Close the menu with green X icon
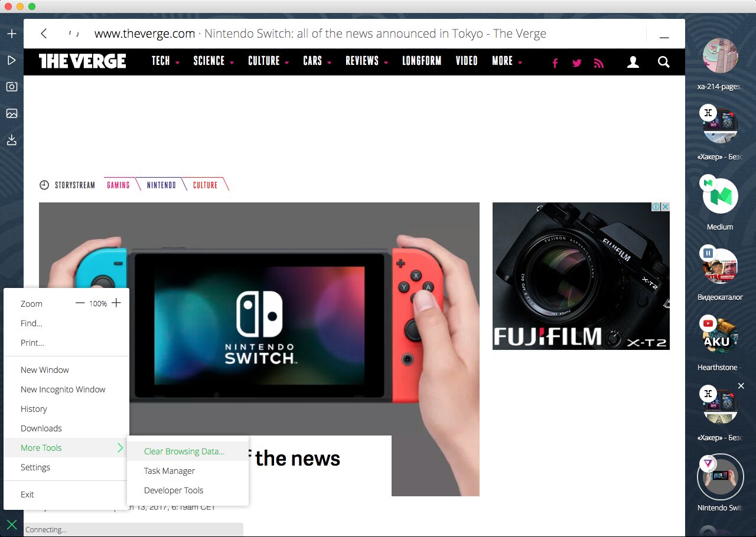 tap(11, 524)
